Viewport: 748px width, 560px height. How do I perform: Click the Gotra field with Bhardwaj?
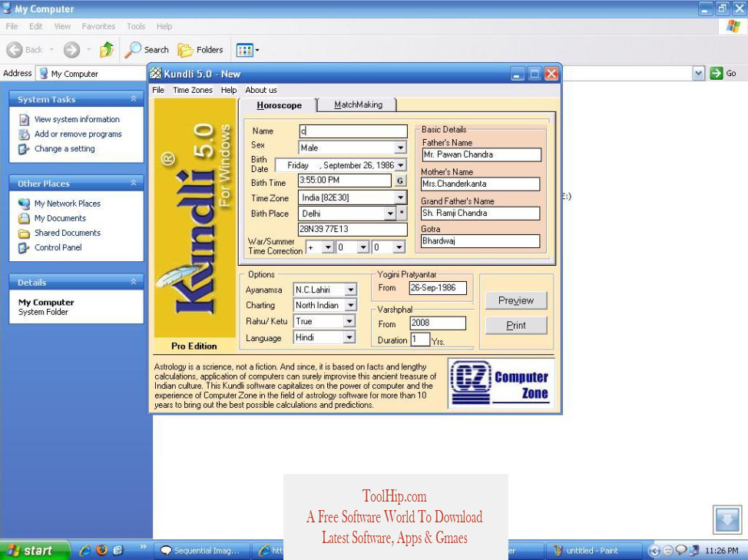(x=480, y=241)
